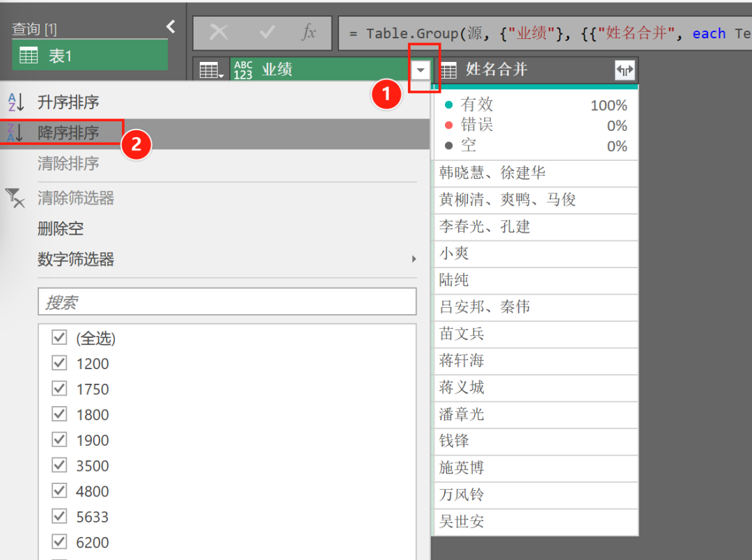Change data type icon of 业绩 column

tap(243, 70)
